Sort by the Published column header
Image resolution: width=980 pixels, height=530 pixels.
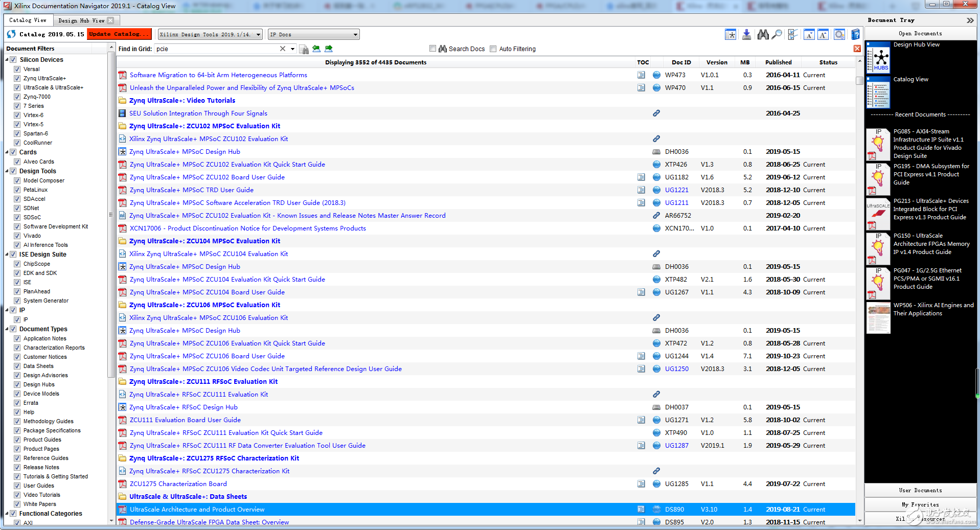pos(778,62)
